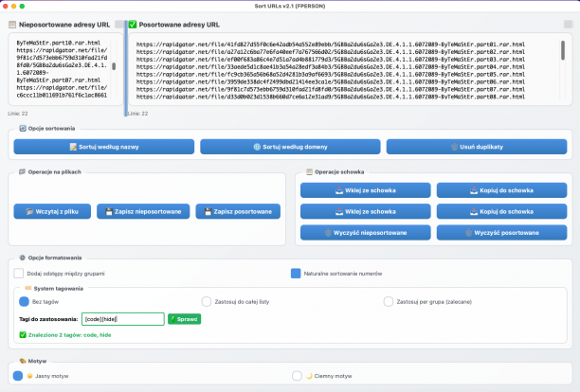Click the upper Kopiuj do schowka button

(x=501, y=190)
